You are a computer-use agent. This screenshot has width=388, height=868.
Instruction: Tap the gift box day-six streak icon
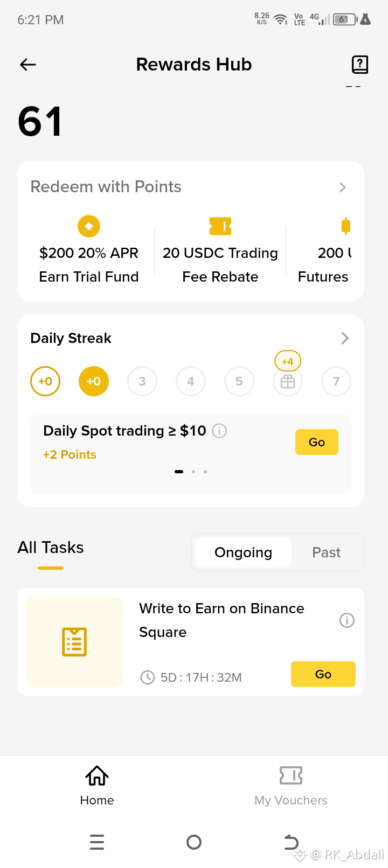[288, 381]
